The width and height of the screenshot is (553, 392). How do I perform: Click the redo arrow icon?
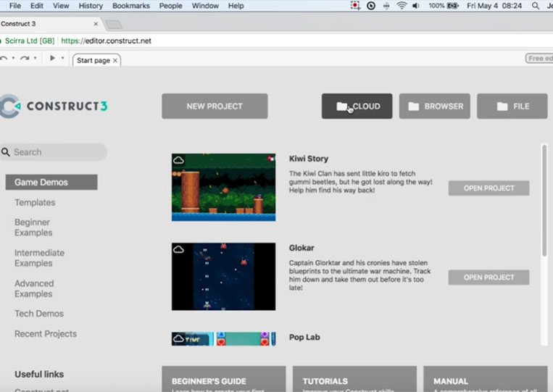tap(25, 58)
